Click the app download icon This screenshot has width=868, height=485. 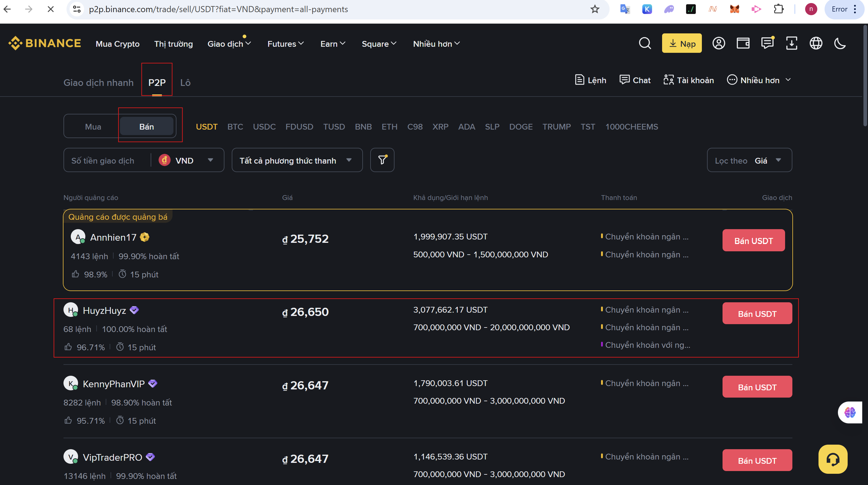(791, 43)
